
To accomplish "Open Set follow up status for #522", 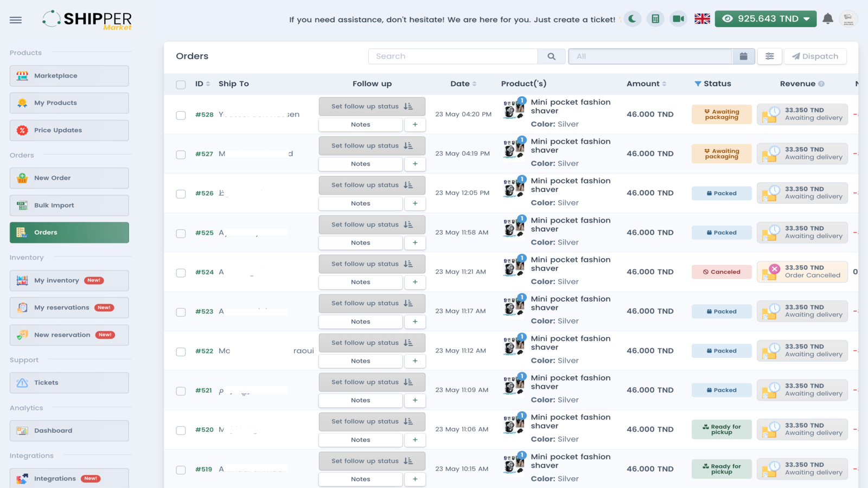I will tap(372, 343).
